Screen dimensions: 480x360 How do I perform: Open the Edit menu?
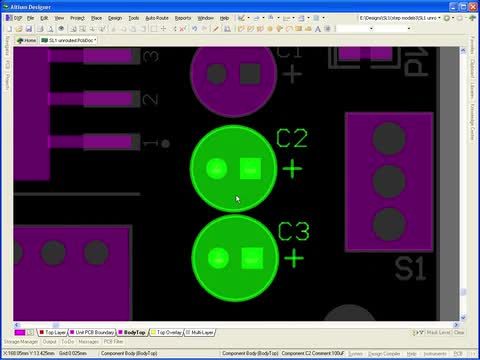44,18
